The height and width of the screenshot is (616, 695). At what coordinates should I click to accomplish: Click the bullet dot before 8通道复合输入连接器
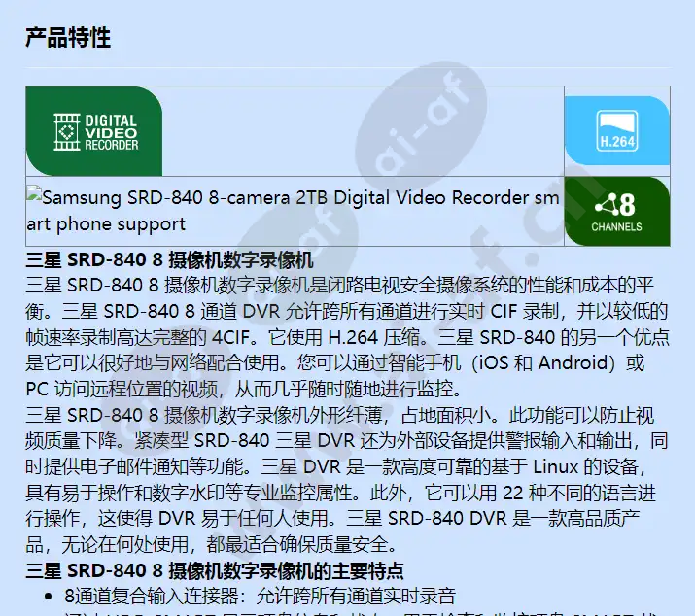click(x=49, y=597)
